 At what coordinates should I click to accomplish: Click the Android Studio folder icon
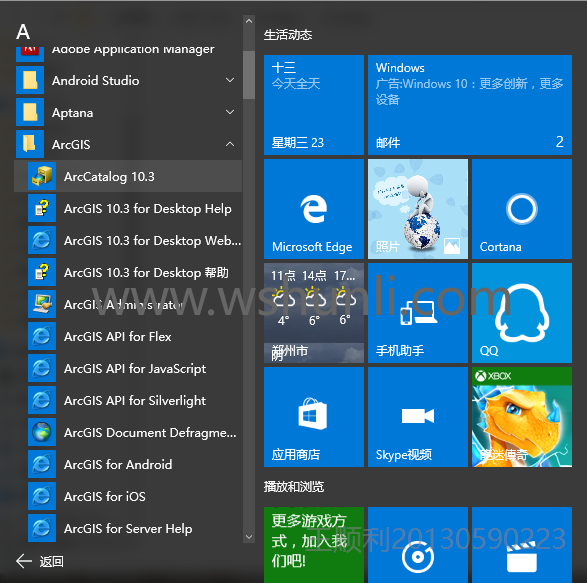[x=30, y=80]
